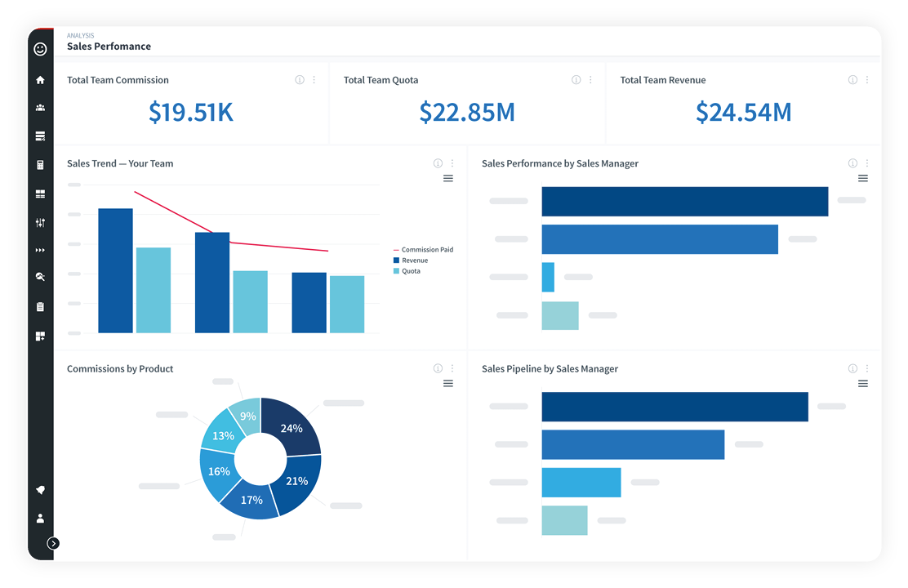Toggle Commission Paid series in legend
The width and height of the screenshot is (908, 588).
coord(423,250)
